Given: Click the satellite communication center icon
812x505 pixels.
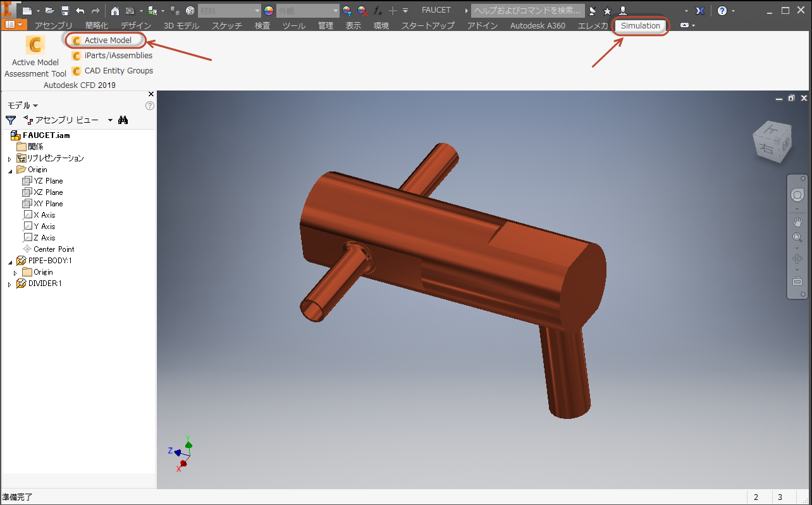Looking at the screenshot, I should pos(593,11).
